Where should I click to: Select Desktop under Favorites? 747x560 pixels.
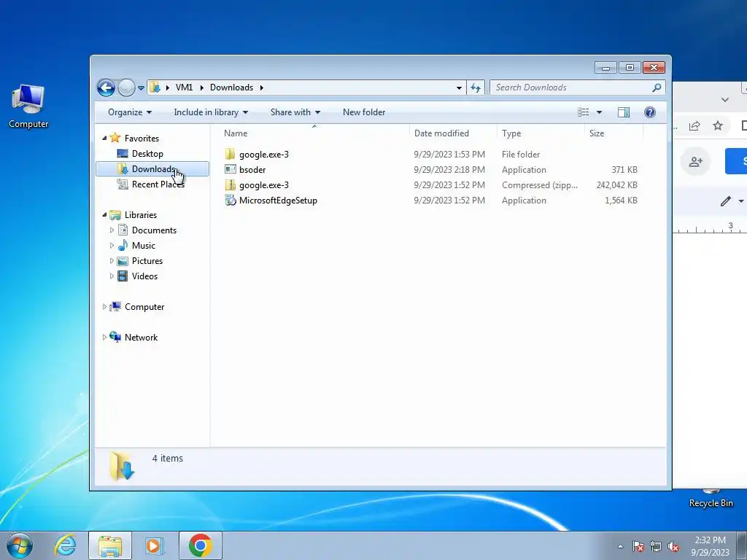[147, 154]
